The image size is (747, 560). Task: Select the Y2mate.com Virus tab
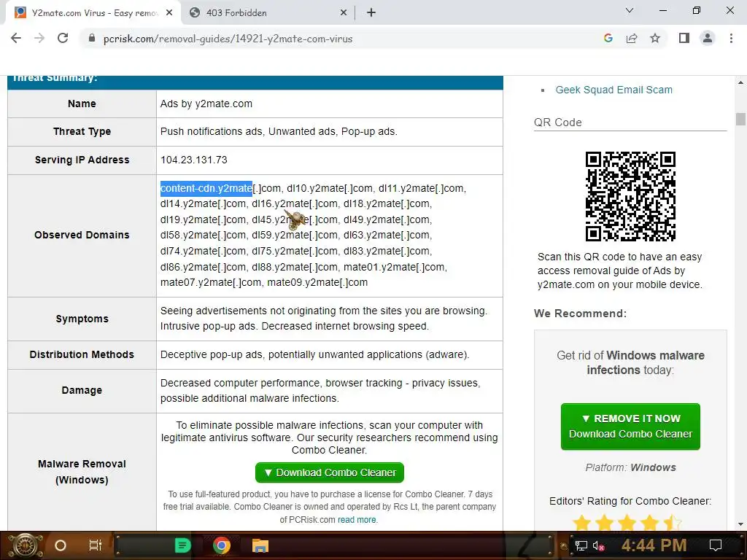(x=93, y=13)
